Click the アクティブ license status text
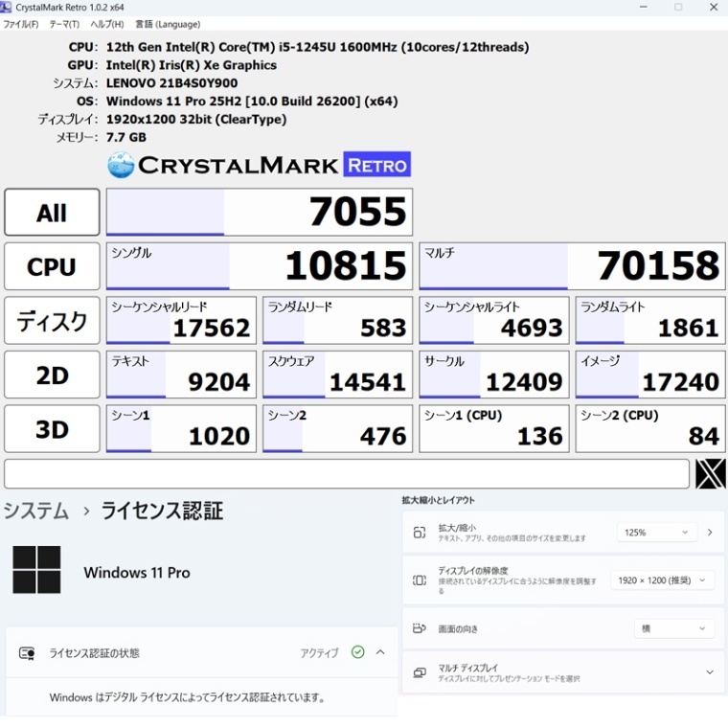 (x=319, y=652)
